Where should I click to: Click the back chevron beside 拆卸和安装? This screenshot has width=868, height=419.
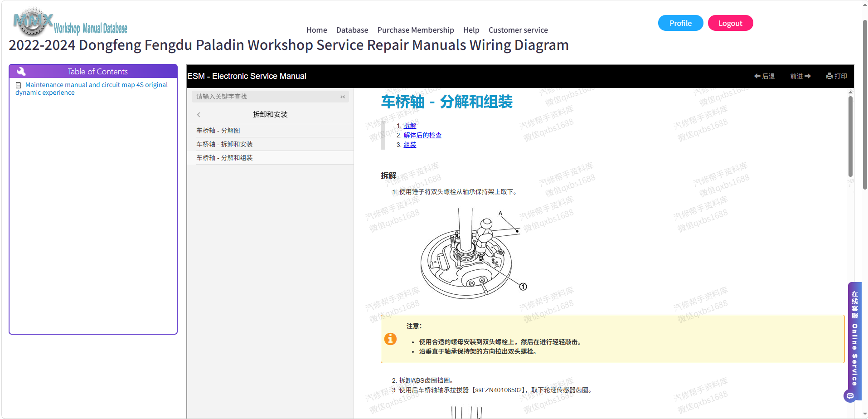tap(199, 115)
